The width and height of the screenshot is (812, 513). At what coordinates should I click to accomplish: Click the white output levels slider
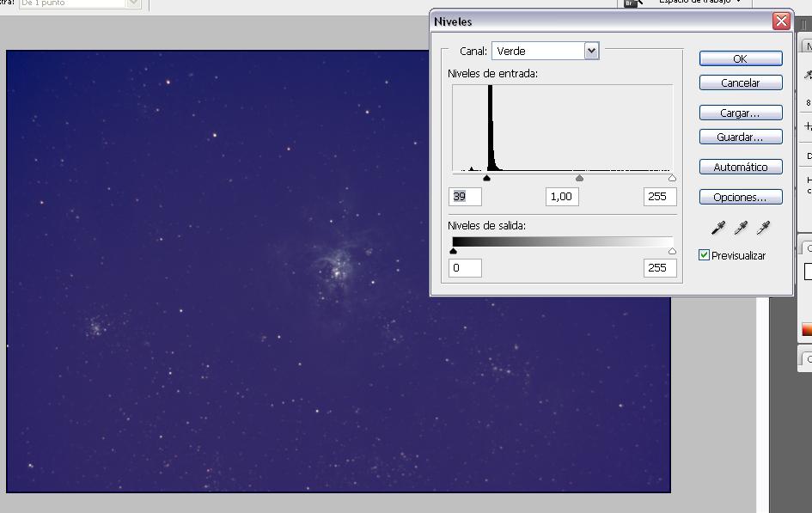tap(672, 251)
